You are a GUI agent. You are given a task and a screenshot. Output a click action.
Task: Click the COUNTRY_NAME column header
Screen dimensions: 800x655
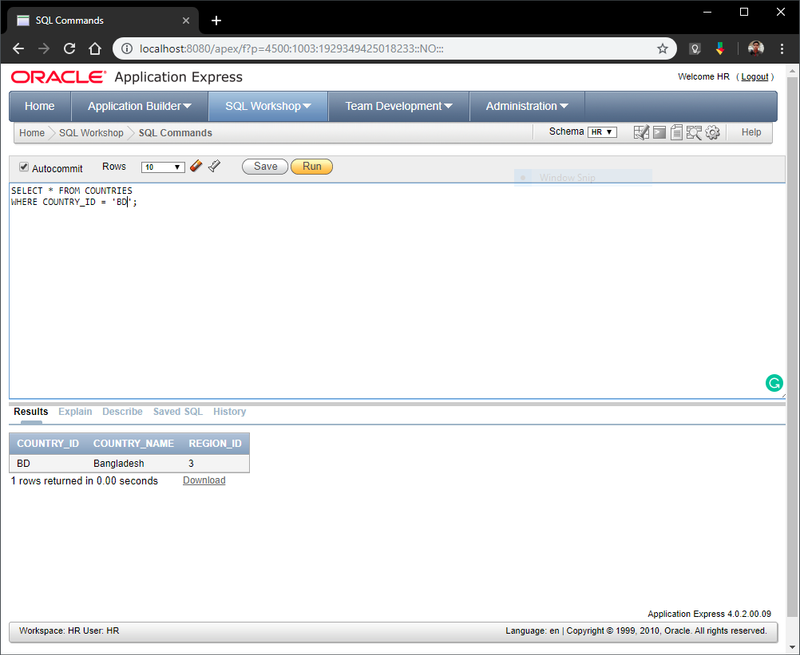click(x=134, y=444)
